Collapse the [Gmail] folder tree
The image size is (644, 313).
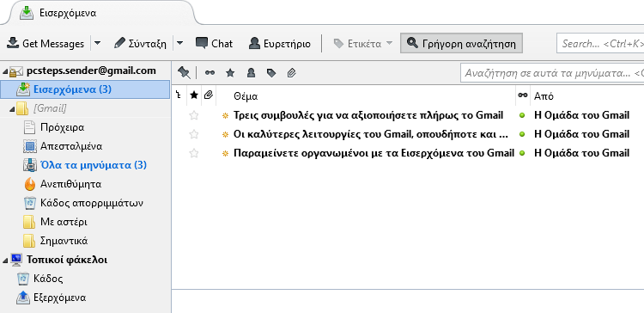[x=12, y=109]
